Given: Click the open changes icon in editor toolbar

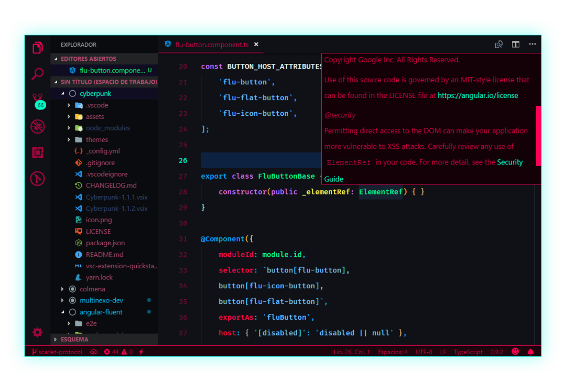Looking at the screenshot, I should coord(498,45).
